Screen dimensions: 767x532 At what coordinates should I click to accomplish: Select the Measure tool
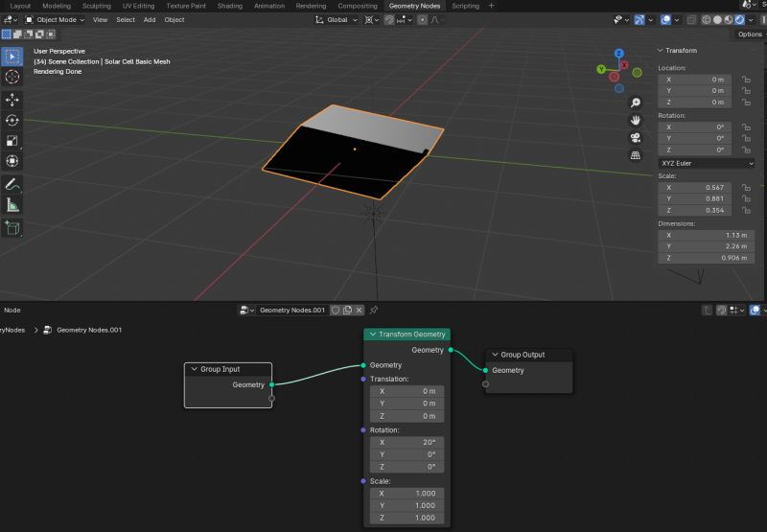click(12, 205)
